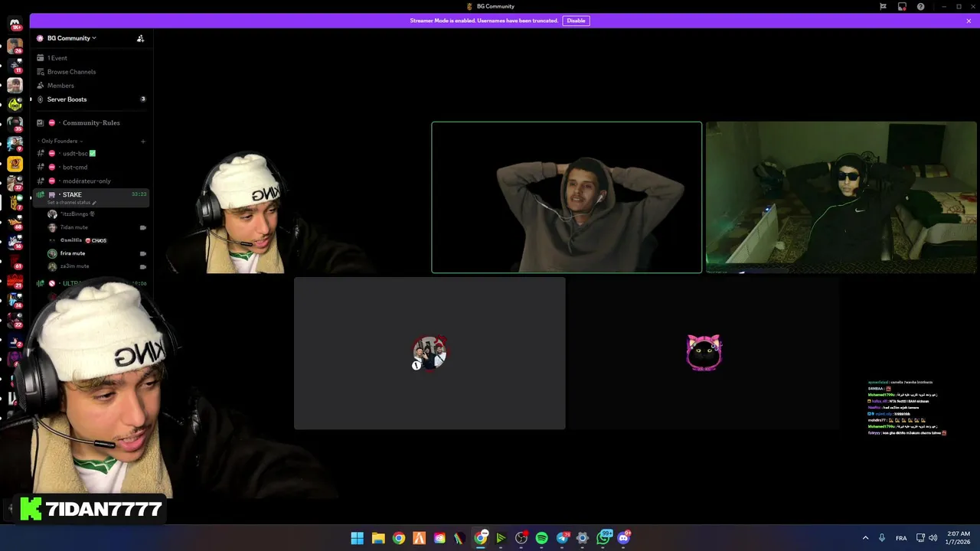
Task: Open the BG Community server dropdown
Action: 71,38
